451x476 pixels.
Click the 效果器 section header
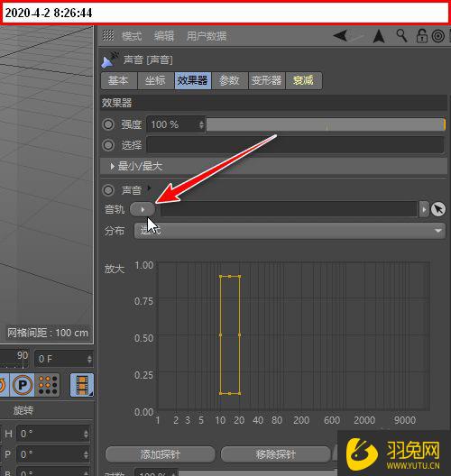273,103
